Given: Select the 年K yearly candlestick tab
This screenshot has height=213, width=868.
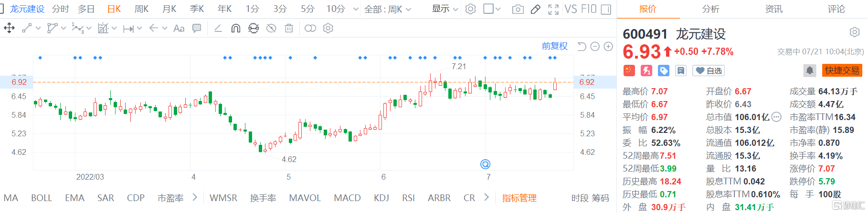Looking at the screenshot, I should tap(225, 9).
